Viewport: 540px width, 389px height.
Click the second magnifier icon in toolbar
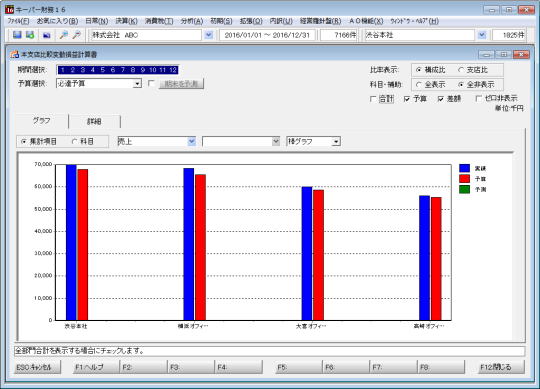[76, 35]
